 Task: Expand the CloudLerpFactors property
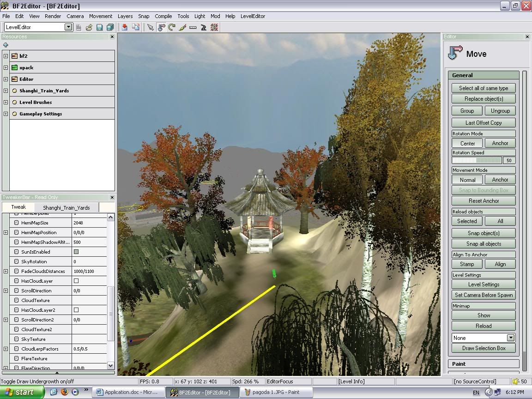[6, 349]
